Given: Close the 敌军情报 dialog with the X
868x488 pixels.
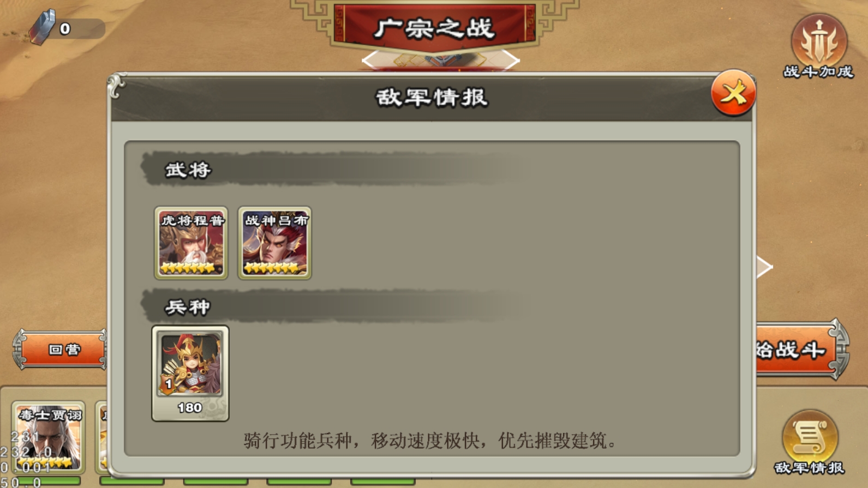Looking at the screenshot, I should (733, 93).
